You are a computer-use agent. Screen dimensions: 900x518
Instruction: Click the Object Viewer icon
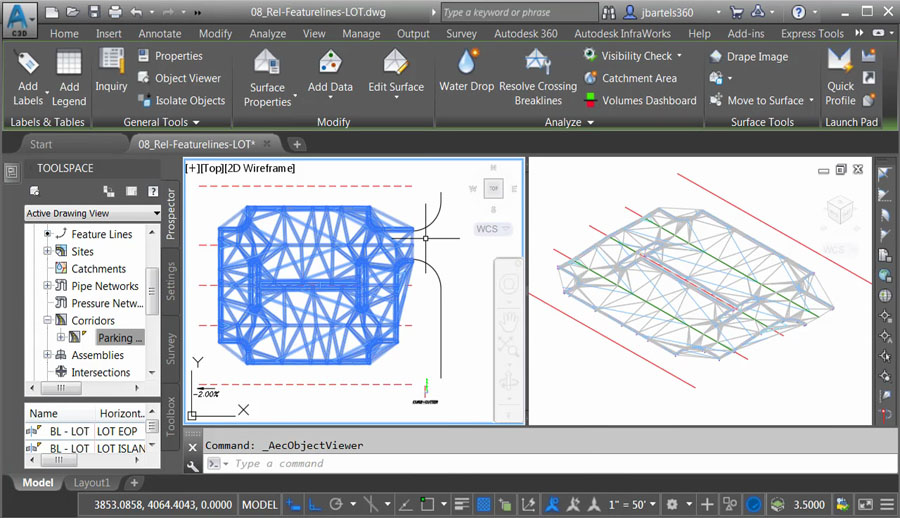point(143,78)
